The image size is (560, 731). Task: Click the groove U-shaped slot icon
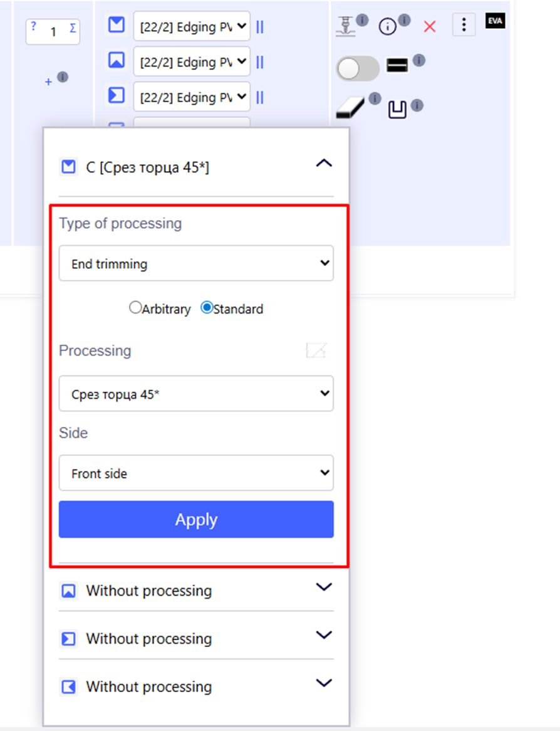click(397, 110)
